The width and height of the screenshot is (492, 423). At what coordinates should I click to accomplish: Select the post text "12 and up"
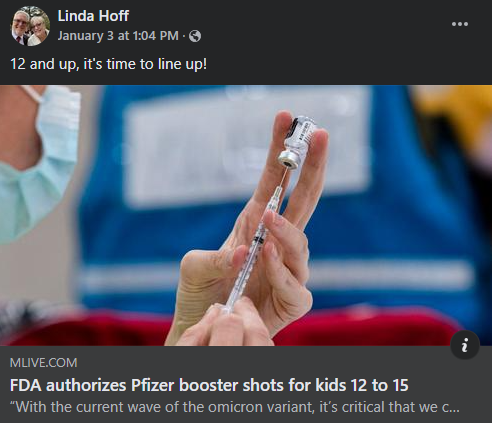[x=44, y=64]
